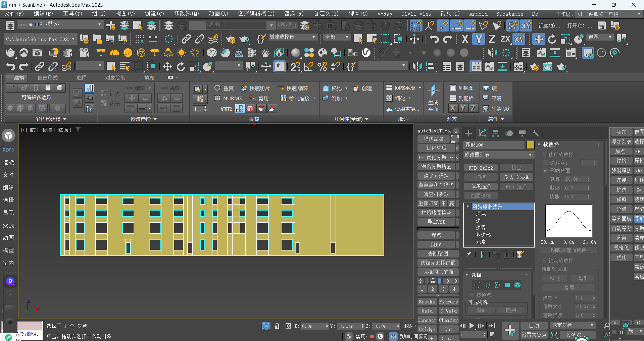
Task: Click Remove modifier trash icon
Action: click(x=506, y=254)
